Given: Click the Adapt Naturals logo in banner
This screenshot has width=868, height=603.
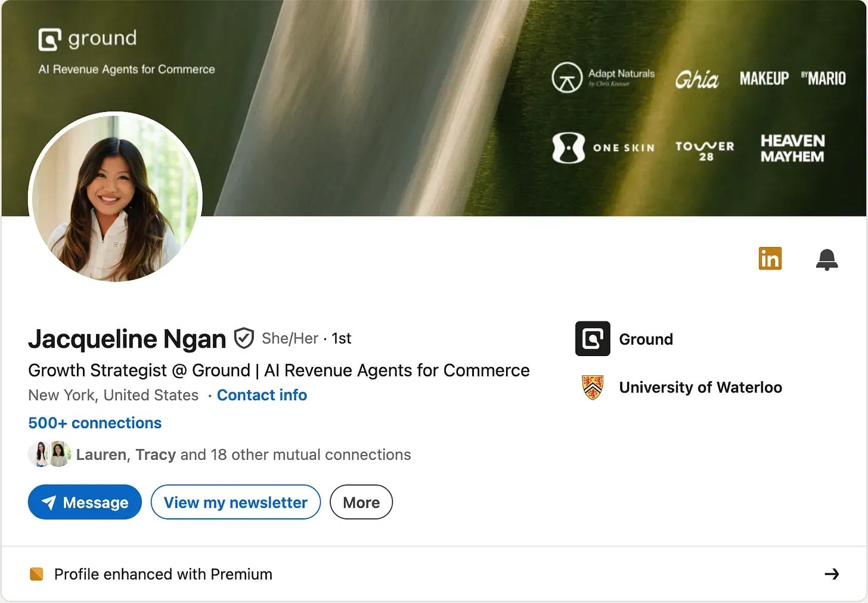Looking at the screenshot, I should (603, 78).
